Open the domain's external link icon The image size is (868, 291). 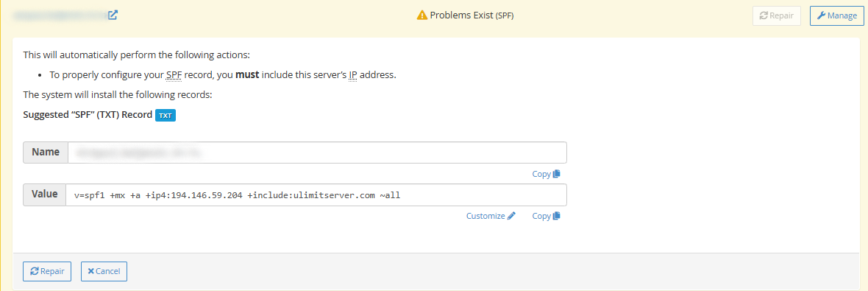(113, 15)
